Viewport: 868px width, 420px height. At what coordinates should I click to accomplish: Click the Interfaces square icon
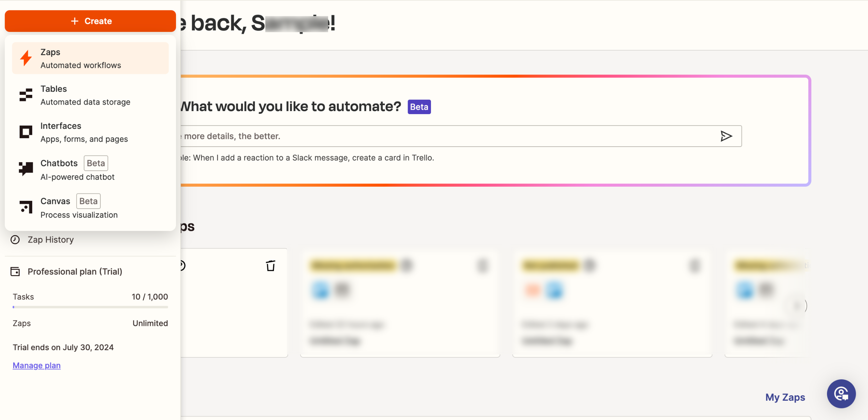point(26,132)
